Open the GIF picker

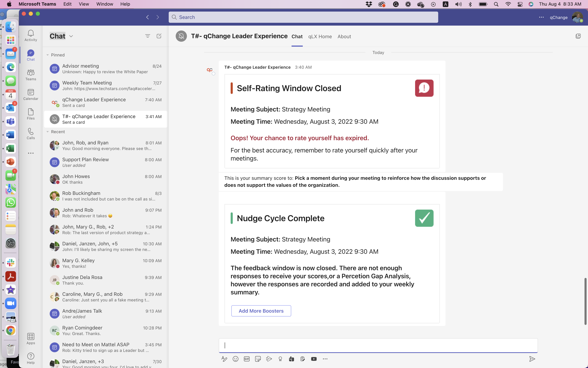click(x=247, y=359)
